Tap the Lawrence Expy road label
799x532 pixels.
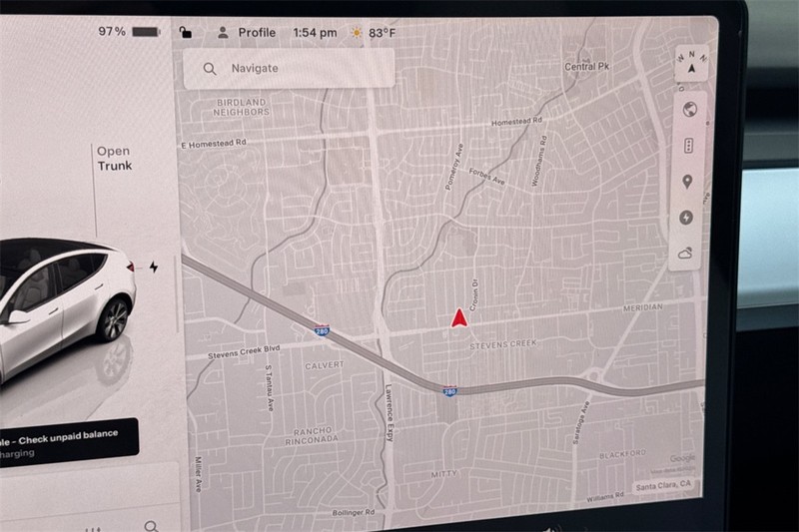click(x=390, y=412)
